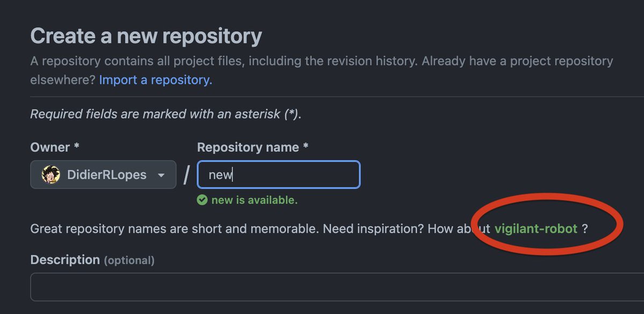The width and height of the screenshot is (644, 314).
Task: Click the Create a new repository heading
Action: pos(146,36)
